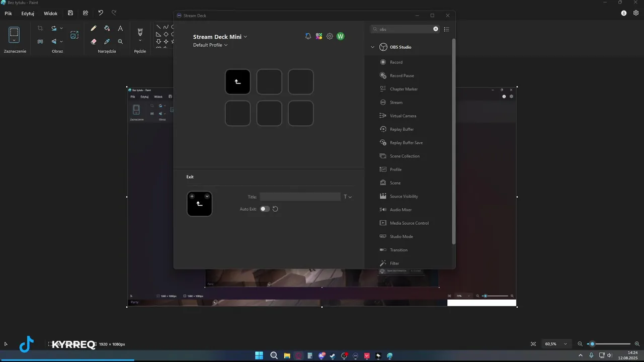The image size is (644, 362).
Task: Open the green W account avatar
Action: [341, 36]
